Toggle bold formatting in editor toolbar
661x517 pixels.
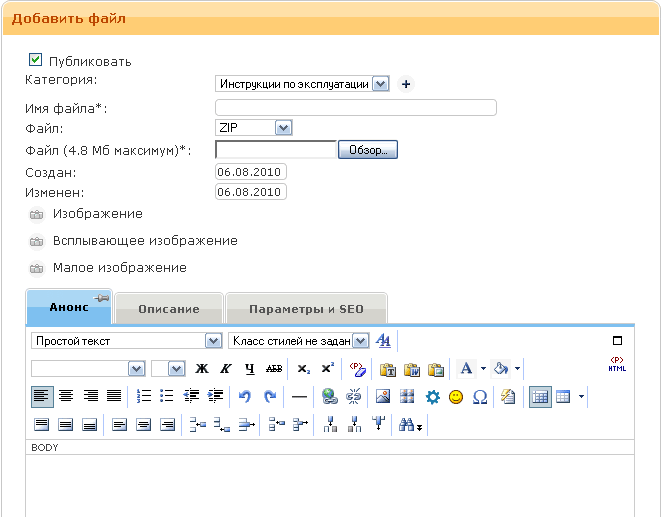point(202,369)
